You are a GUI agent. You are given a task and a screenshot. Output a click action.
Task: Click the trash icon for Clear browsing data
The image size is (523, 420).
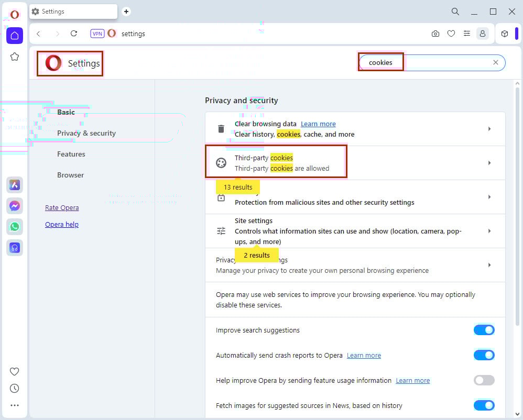coord(221,129)
